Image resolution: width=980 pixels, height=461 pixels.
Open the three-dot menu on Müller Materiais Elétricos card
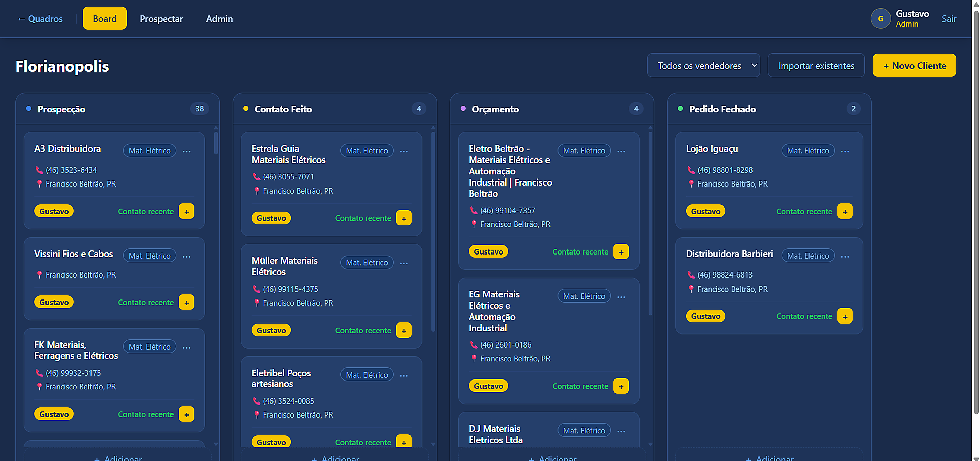[x=404, y=263]
